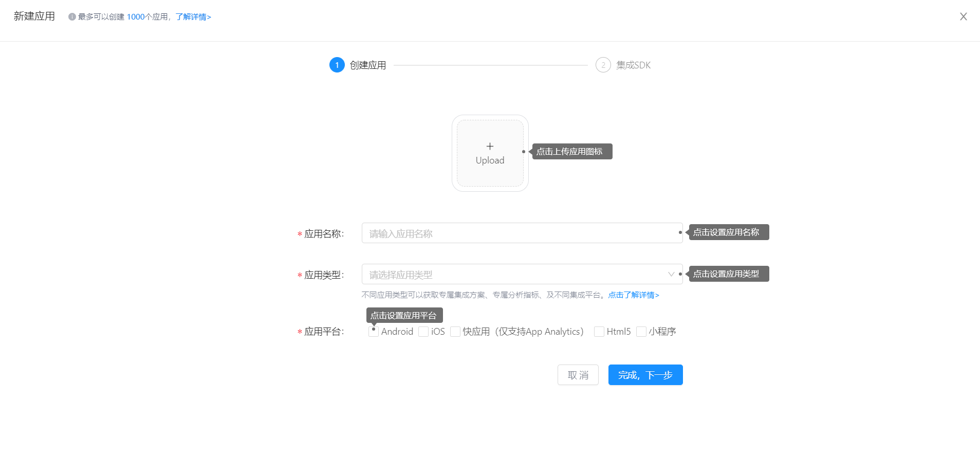Click the plus icon in Upload box
This screenshot has height=455, width=980.
tap(490, 147)
